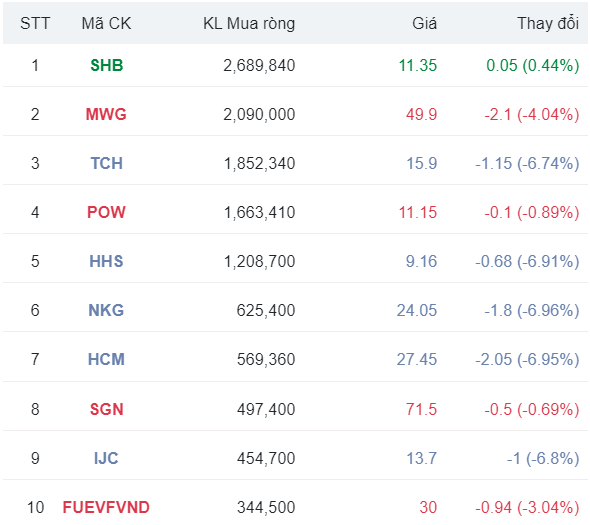
Task: Click the Mã CK column header
Action: [106, 23]
